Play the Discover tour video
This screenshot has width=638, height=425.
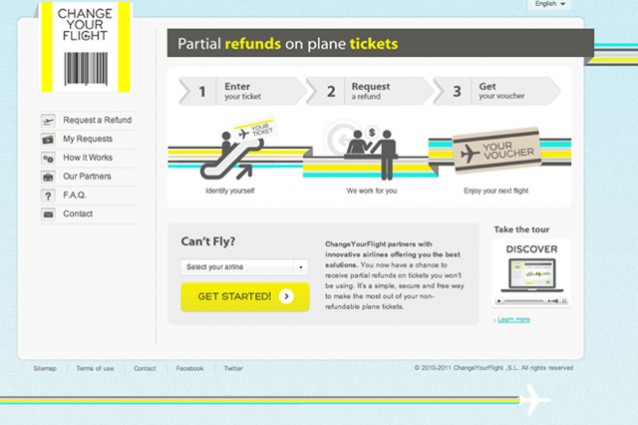[x=499, y=301]
